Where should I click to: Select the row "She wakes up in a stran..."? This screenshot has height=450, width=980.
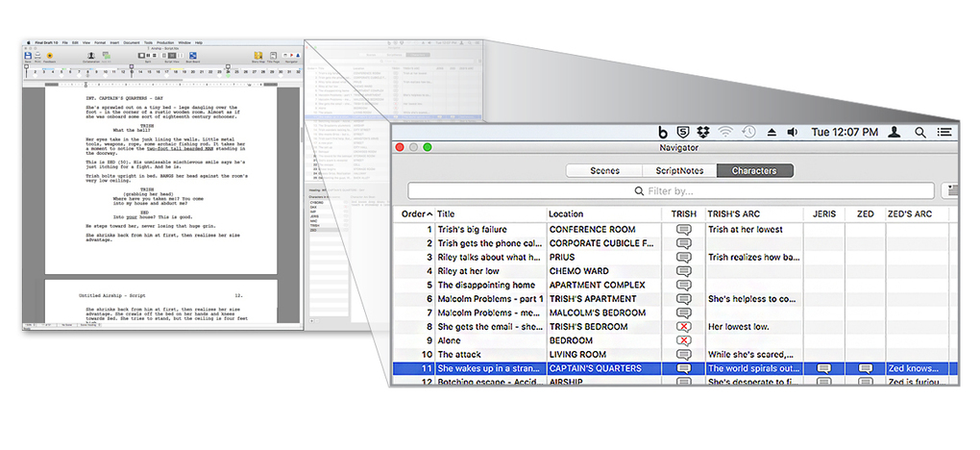pyautogui.click(x=675, y=368)
